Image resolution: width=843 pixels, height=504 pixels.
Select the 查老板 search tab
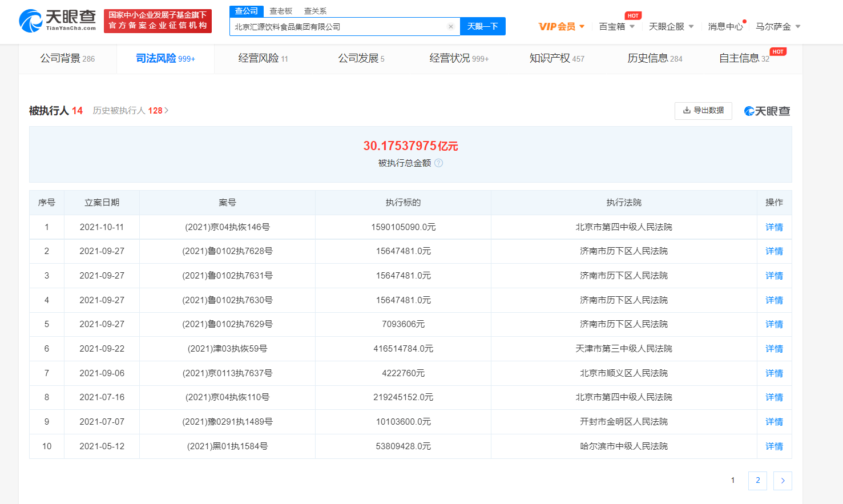tap(281, 11)
